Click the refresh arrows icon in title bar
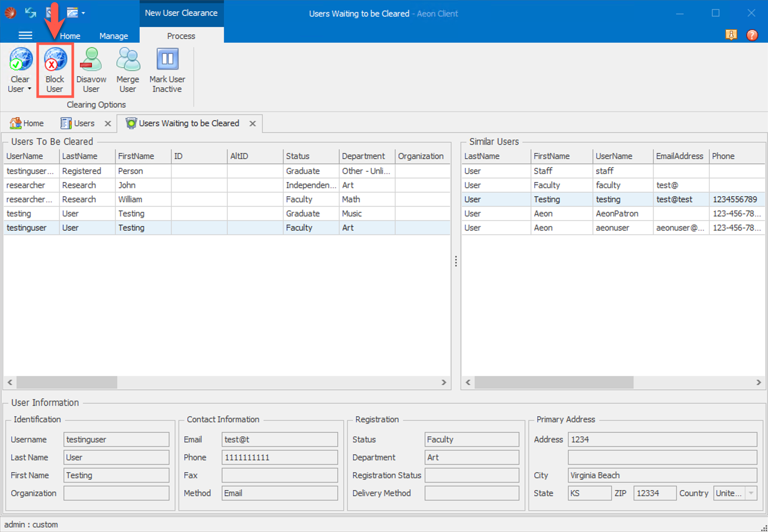The width and height of the screenshot is (768, 532). 31,13
